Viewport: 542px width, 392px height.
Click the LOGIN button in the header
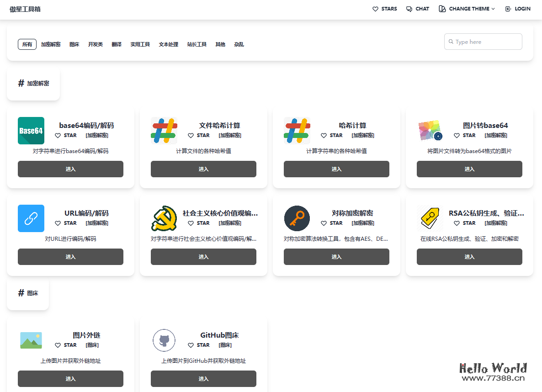tap(517, 8)
